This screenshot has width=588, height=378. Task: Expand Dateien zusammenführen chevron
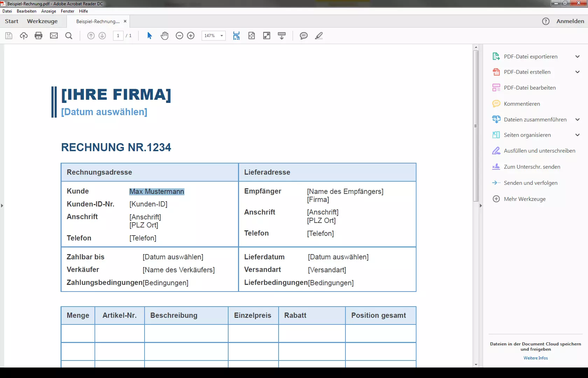[x=577, y=119]
